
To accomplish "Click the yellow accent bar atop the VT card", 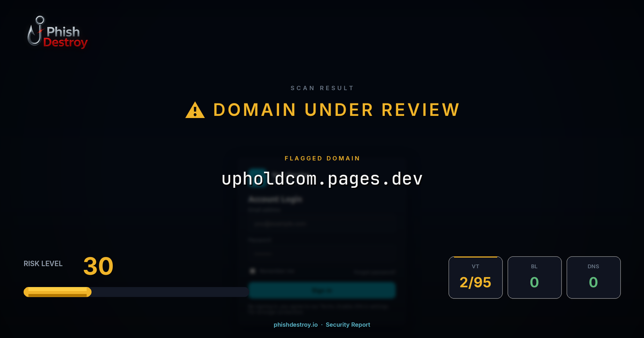I will click(475, 258).
